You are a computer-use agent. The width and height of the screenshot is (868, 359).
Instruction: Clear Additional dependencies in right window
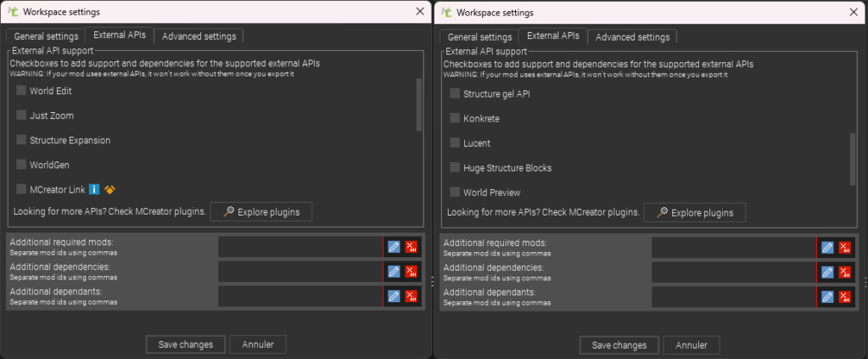point(844,272)
